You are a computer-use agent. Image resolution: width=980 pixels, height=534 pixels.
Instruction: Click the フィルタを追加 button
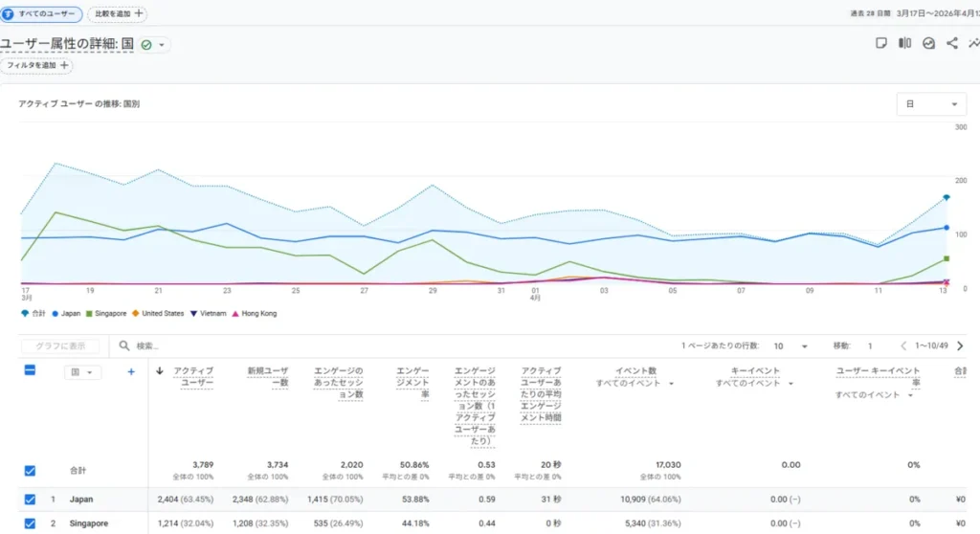(37, 66)
